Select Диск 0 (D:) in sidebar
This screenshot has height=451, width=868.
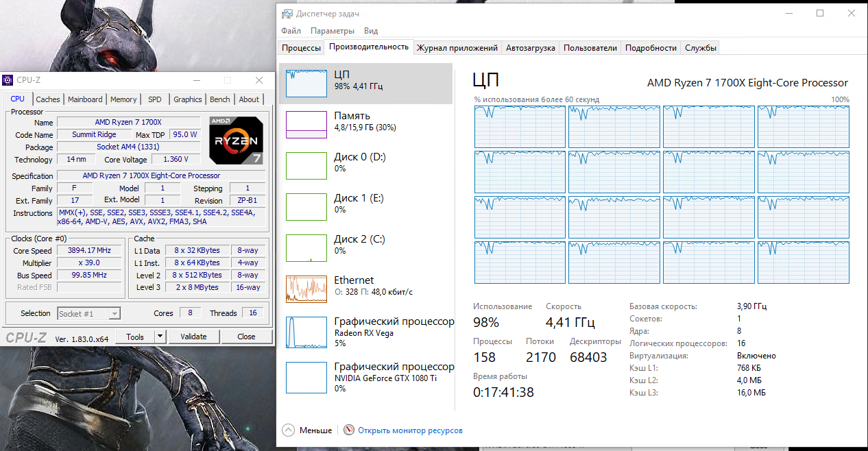(366, 166)
